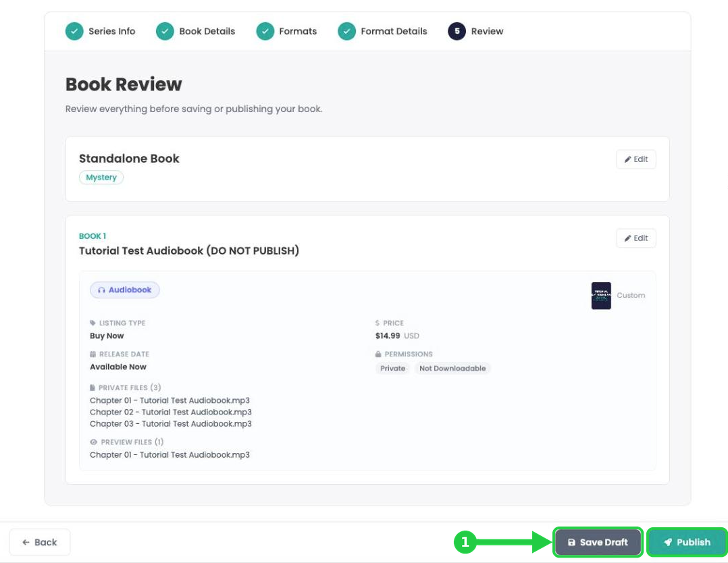Click the calendar icon beside Release Date
Image resolution: width=728 pixels, height=563 pixels.
click(93, 354)
